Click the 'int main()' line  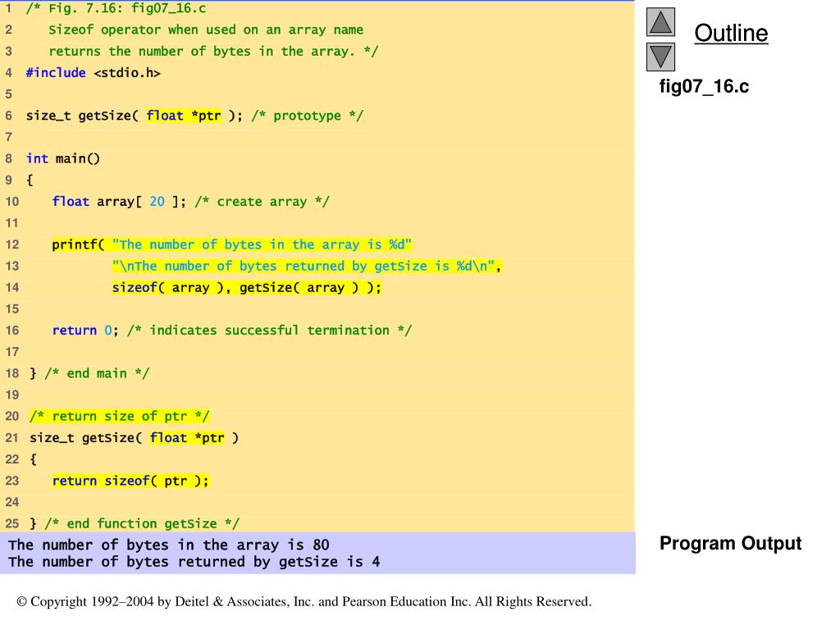pyautogui.click(x=62, y=158)
